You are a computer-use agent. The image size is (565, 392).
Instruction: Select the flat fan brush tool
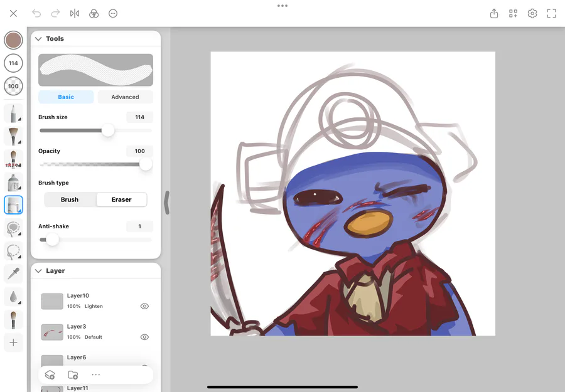[x=13, y=136]
